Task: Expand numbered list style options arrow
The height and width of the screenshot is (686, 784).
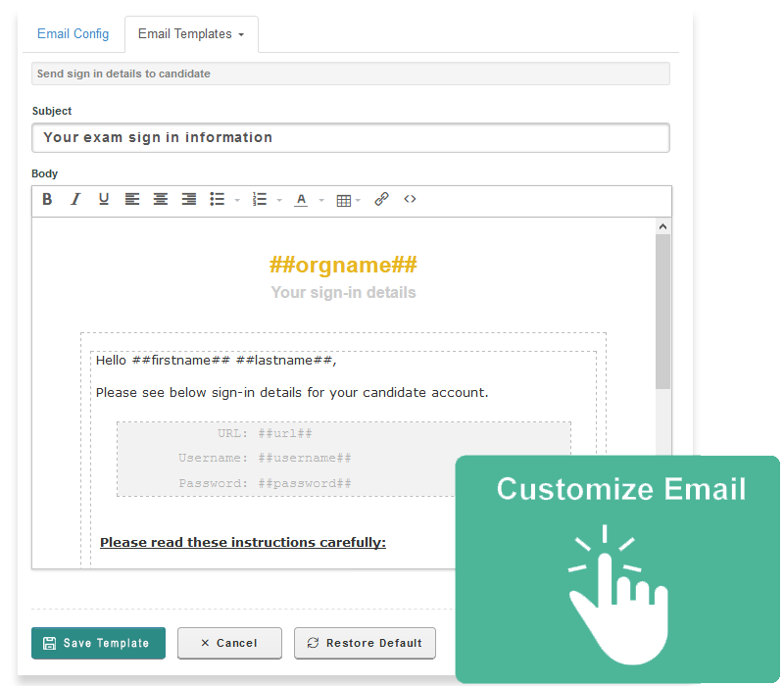Action: (x=279, y=200)
